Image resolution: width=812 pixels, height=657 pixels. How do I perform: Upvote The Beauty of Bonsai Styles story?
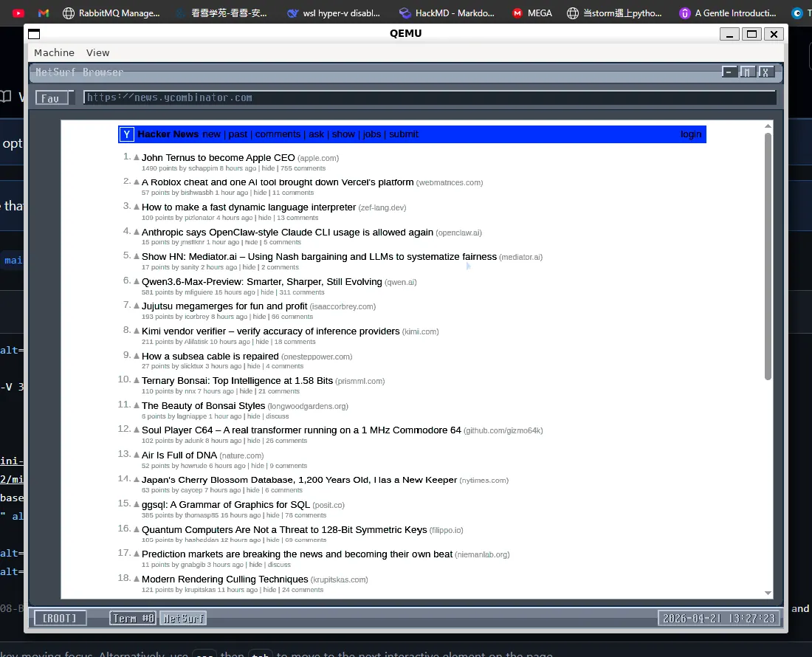click(137, 405)
